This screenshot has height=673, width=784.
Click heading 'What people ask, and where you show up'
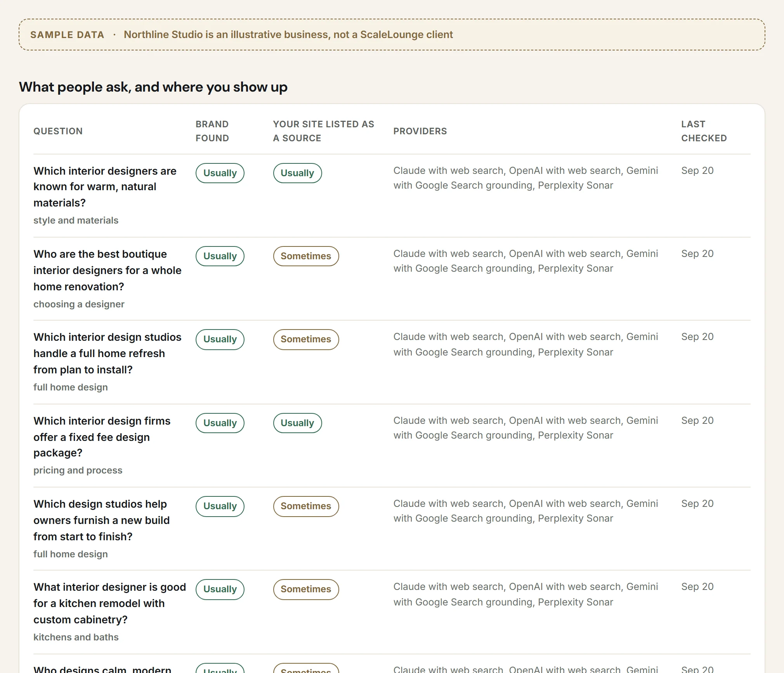(153, 87)
